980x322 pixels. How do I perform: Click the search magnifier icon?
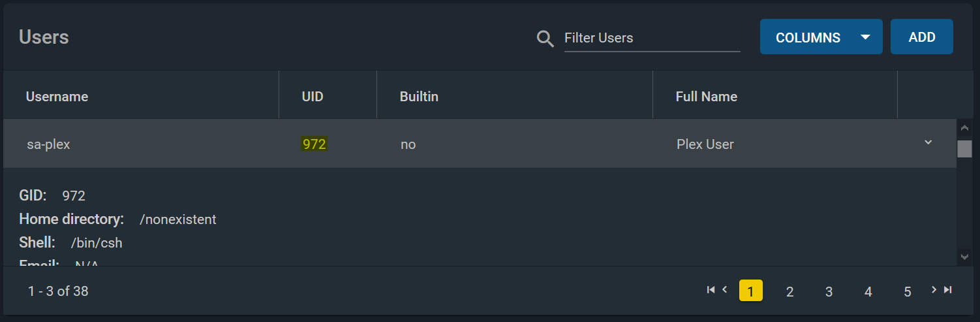[545, 39]
